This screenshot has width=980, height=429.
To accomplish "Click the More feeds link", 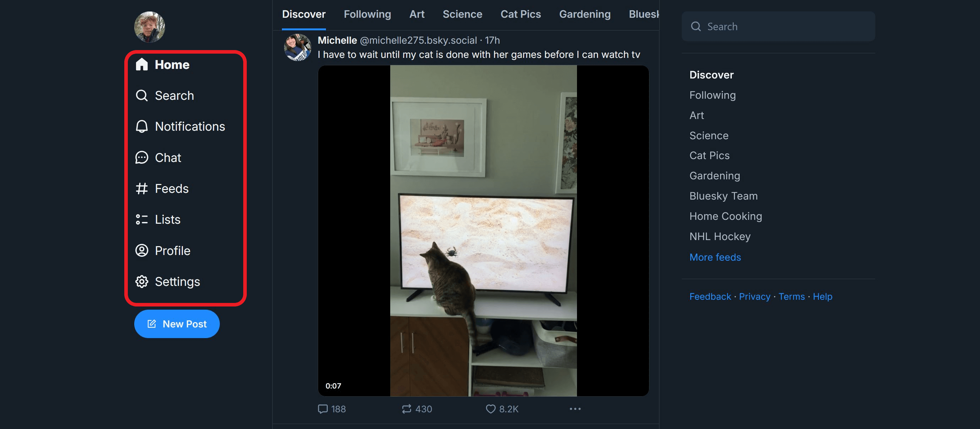I will coord(715,257).
